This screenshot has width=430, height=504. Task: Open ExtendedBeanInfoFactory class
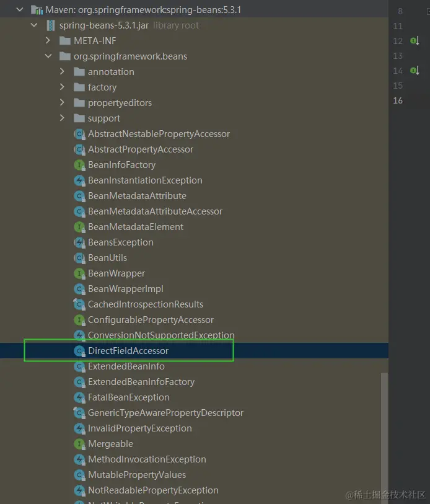pyautogui.click(x=141, y=382)
